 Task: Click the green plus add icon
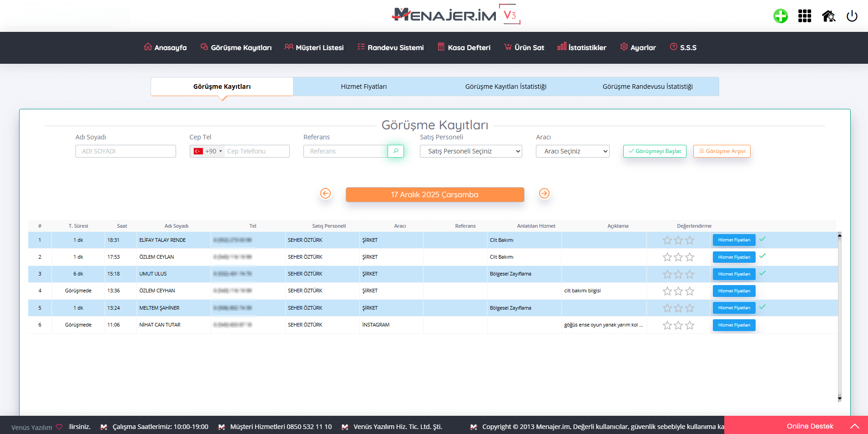point(780,16)
